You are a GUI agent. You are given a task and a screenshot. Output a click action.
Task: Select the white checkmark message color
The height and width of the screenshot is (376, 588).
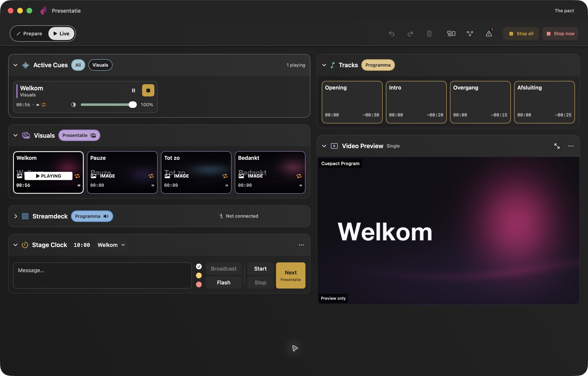click(199, 266)
